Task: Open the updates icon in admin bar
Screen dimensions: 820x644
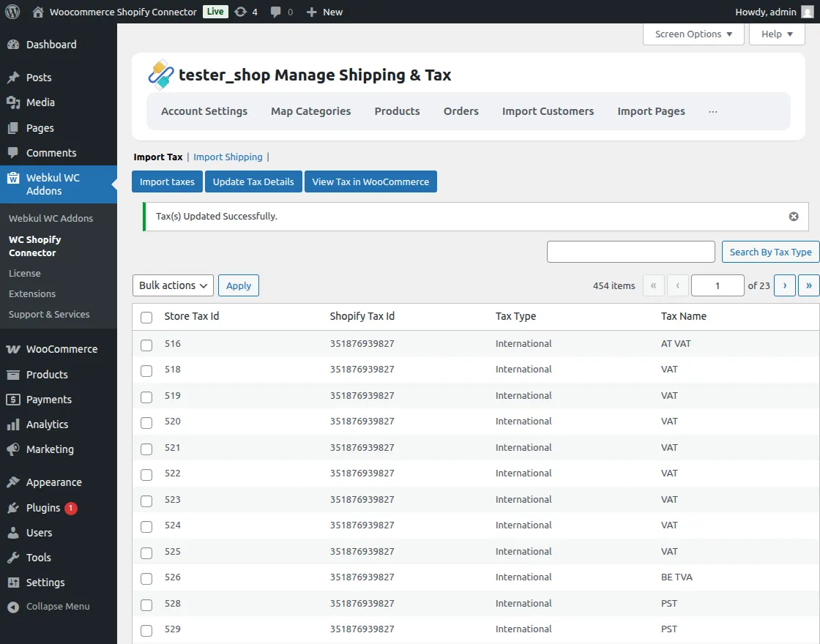Action: point(241,12)
